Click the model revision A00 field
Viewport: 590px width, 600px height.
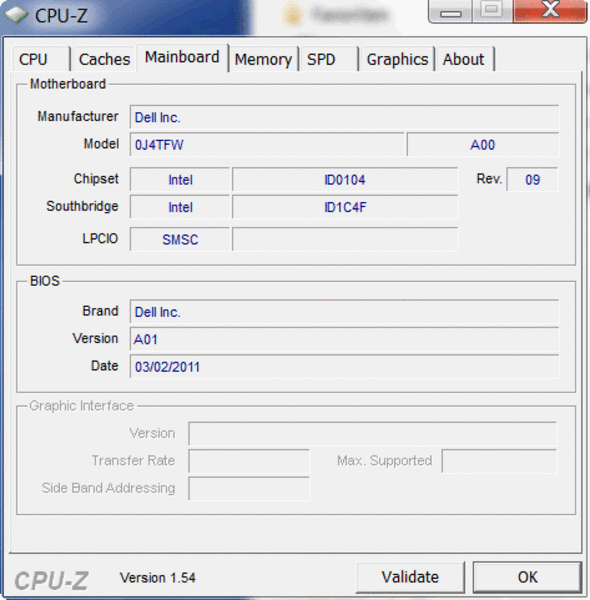tap(482, 145)
